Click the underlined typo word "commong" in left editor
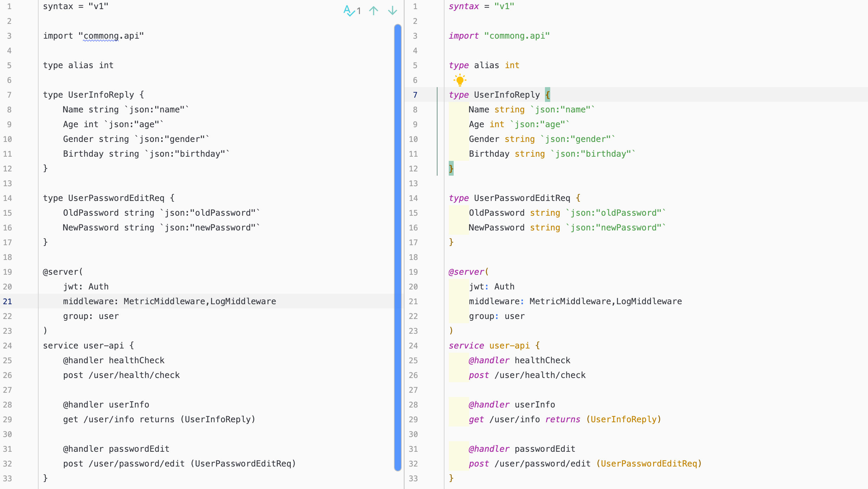Screen dimensions: 868x489 point(101,36)
